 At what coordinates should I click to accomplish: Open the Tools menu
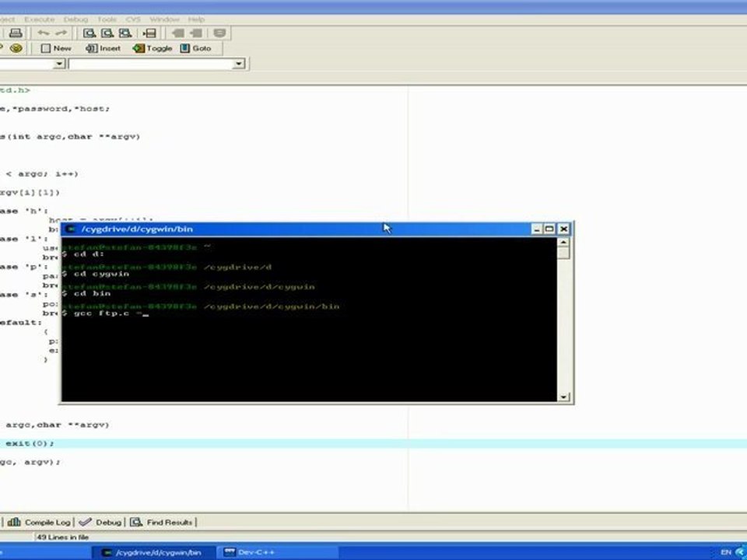(107, 19)
